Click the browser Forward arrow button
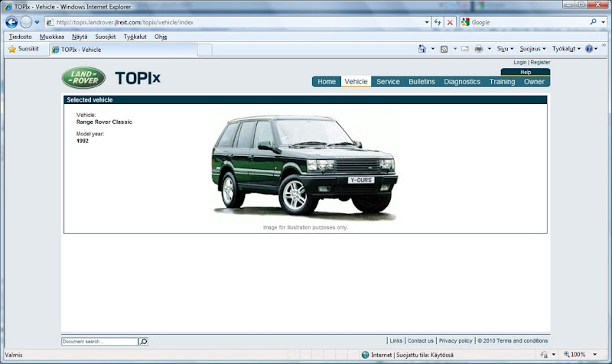The width and height of the screenshot is (612, 364). 26,22
